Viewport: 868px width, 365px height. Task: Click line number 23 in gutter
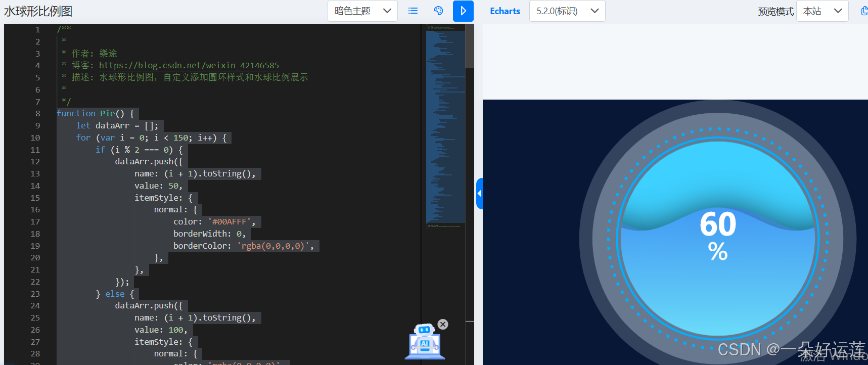35,294
